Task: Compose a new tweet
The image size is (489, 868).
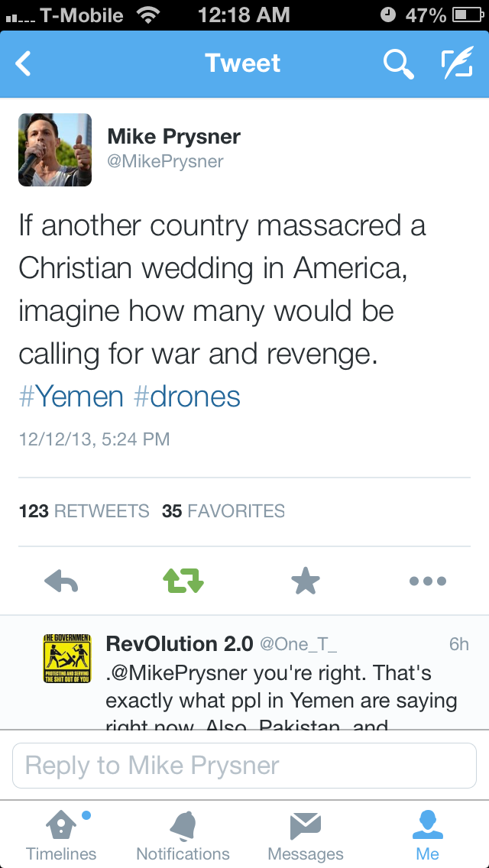Action: [456, 64]
